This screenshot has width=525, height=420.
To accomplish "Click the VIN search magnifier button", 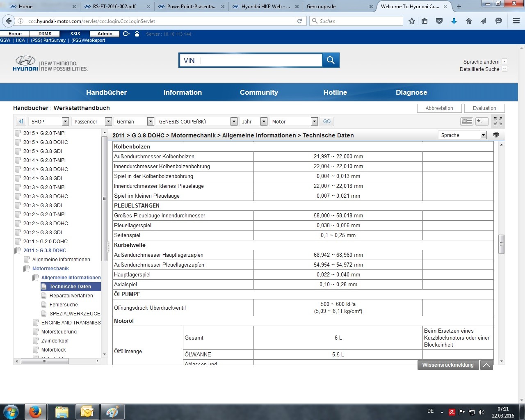I will click(x=331, y=60).
